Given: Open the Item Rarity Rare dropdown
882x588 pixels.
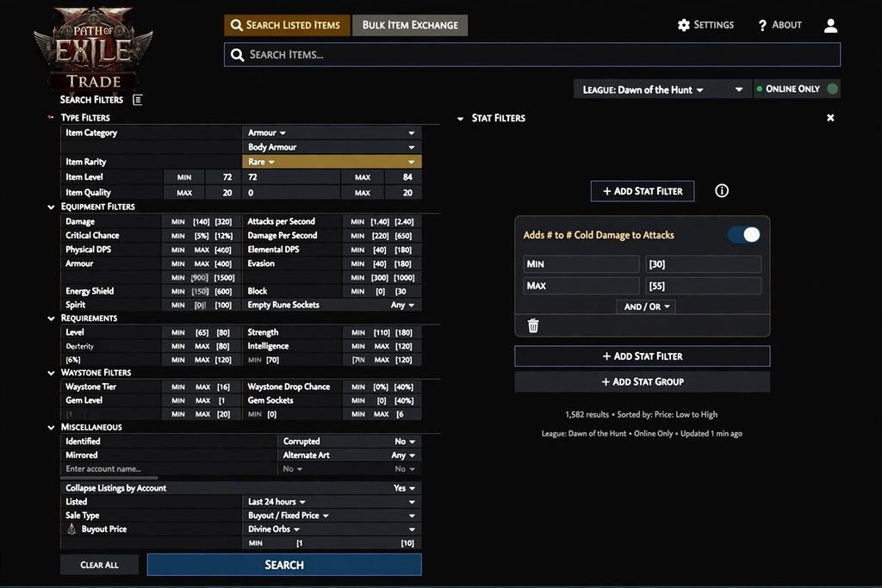Looking at the screenshot, I should [x=332, y=162].
